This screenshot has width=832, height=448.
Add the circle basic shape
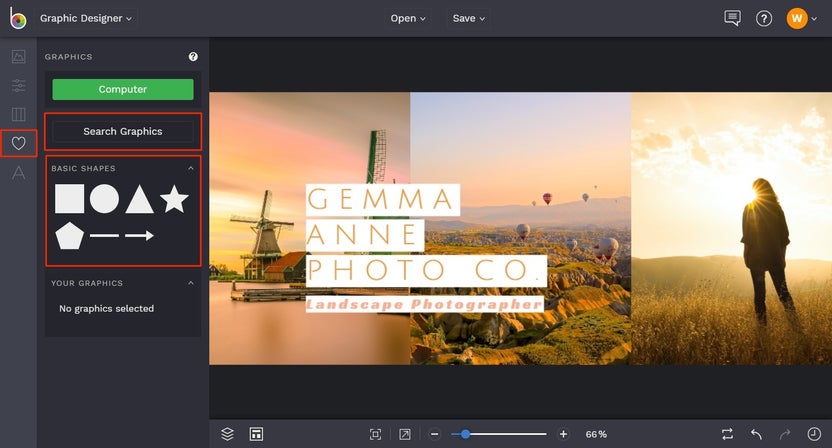pyautogui.click(x=104, y=199)
